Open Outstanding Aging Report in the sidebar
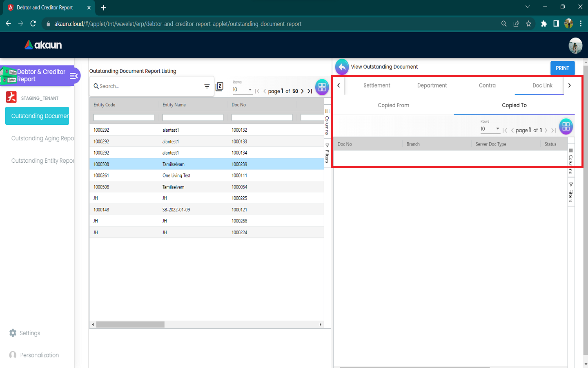The image size is (588, 368). [x=42, y=139]
